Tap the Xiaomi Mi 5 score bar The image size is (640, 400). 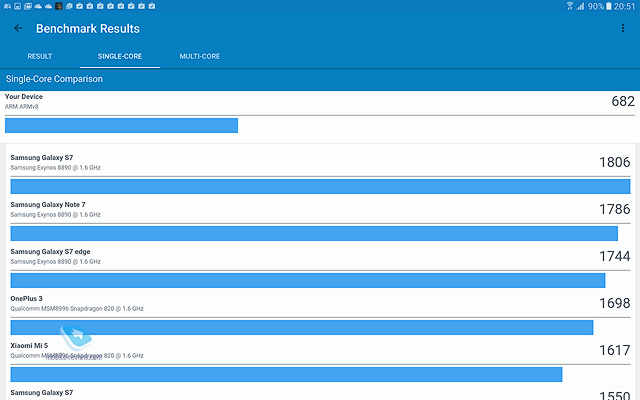point(286,374)
